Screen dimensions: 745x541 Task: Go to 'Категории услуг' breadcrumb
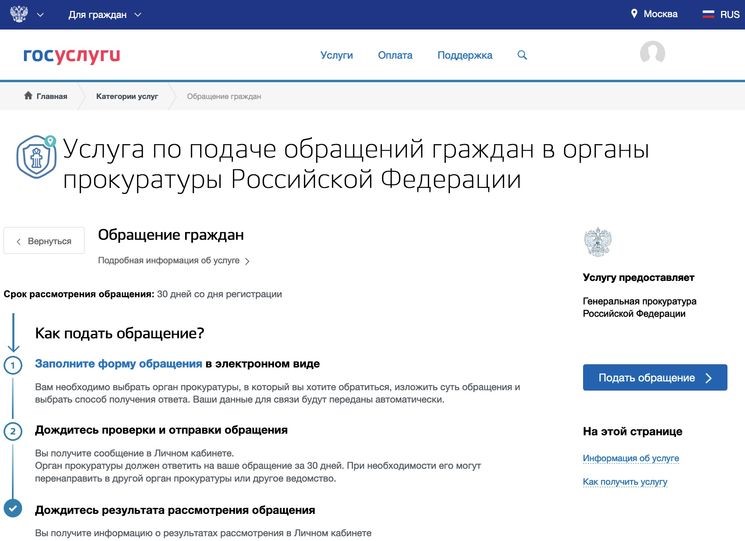coord(127,96)
